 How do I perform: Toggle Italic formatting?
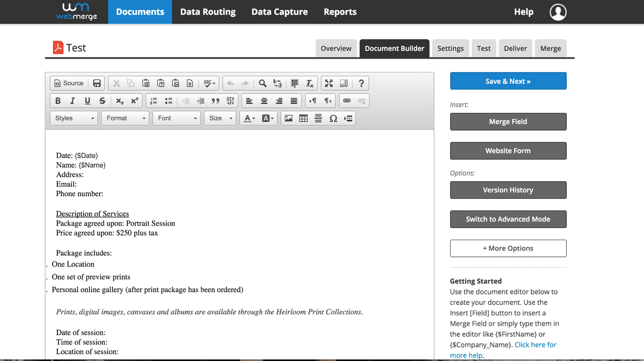point(72,100)
